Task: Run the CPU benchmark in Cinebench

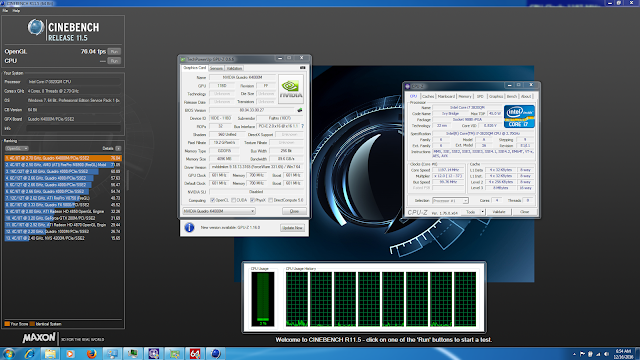Action: (x=114, y=61)
